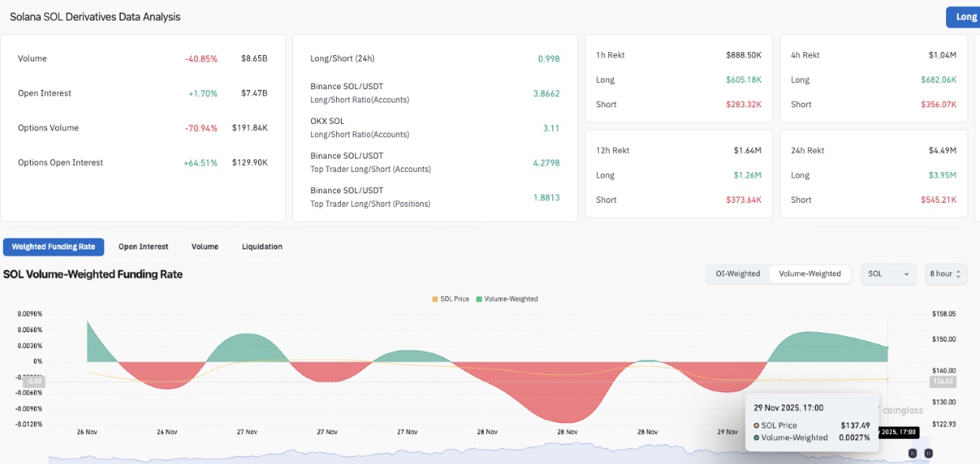Open the Volume tab
980x464 pixels.
[x=204, y=247]
